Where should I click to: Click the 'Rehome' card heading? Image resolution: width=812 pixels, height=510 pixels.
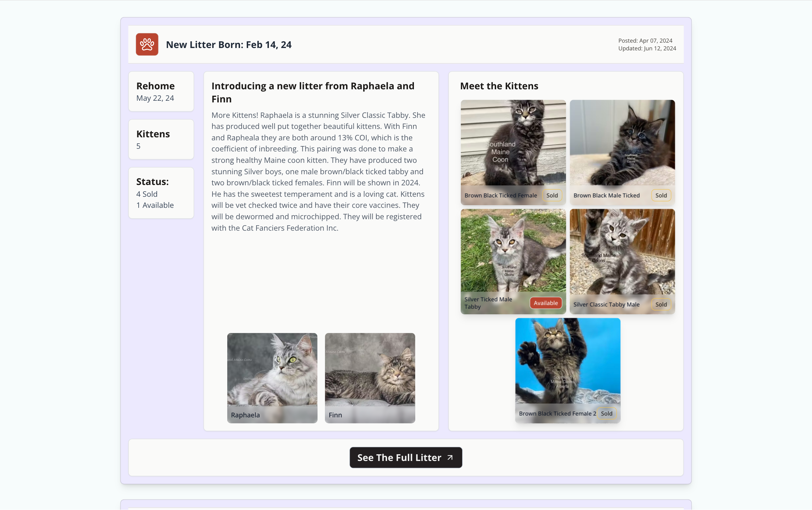[155, 86]
